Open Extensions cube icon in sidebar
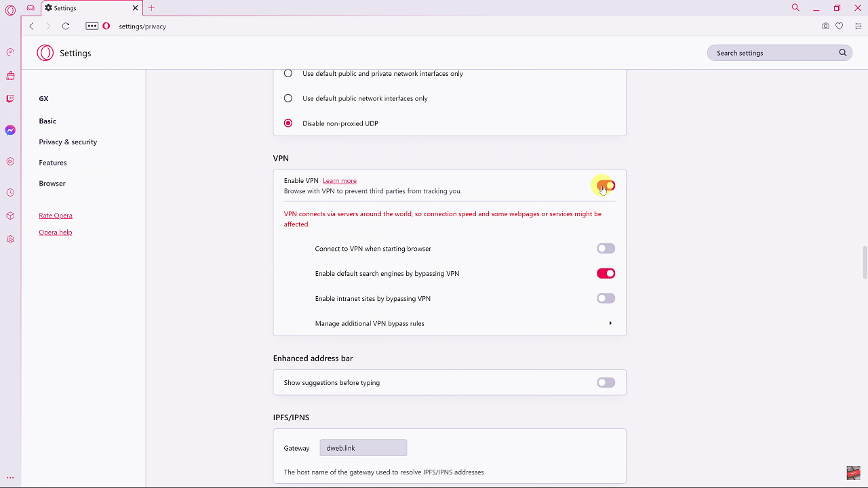 coord(10,216)
